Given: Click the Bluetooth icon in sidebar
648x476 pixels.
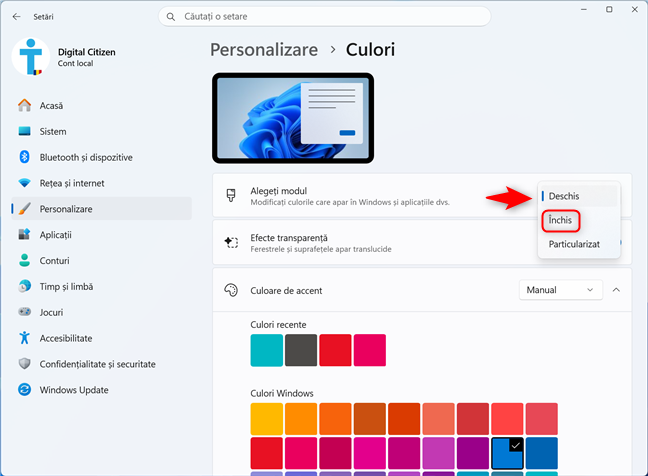Looking at the screenshot, I should coord(24,157).
